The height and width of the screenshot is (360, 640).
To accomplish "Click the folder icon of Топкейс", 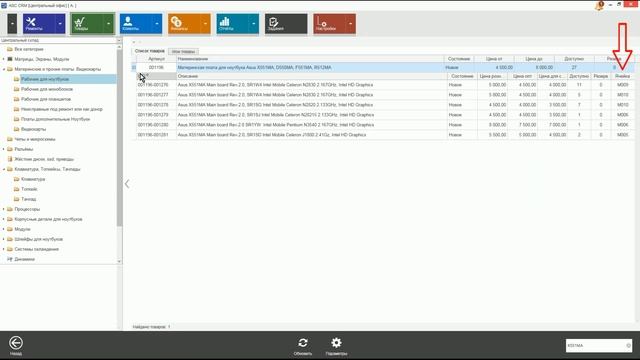I will click(16, 189).
